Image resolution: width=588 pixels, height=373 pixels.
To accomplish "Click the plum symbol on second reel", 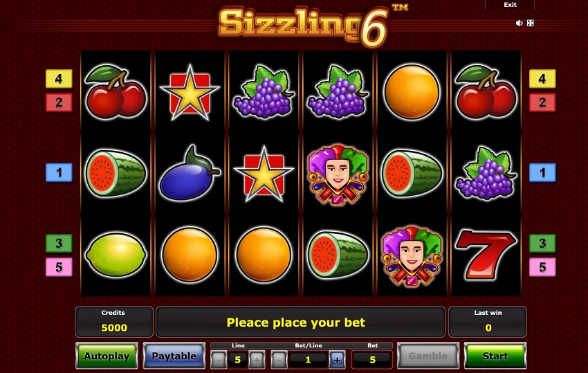I will coord(190,174).
